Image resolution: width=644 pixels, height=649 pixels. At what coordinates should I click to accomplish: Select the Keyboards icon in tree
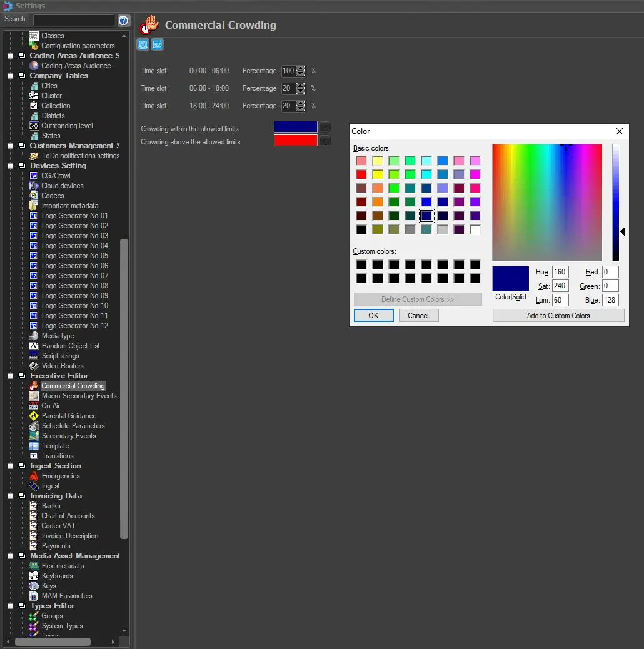coord(34,576)
